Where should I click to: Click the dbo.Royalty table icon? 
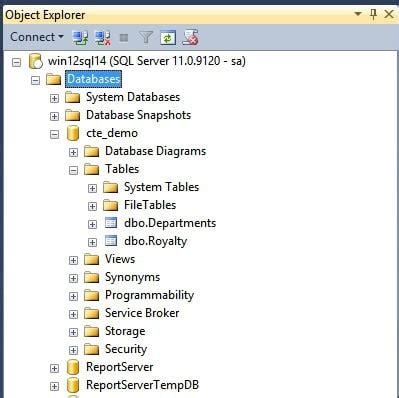point(111,241)
